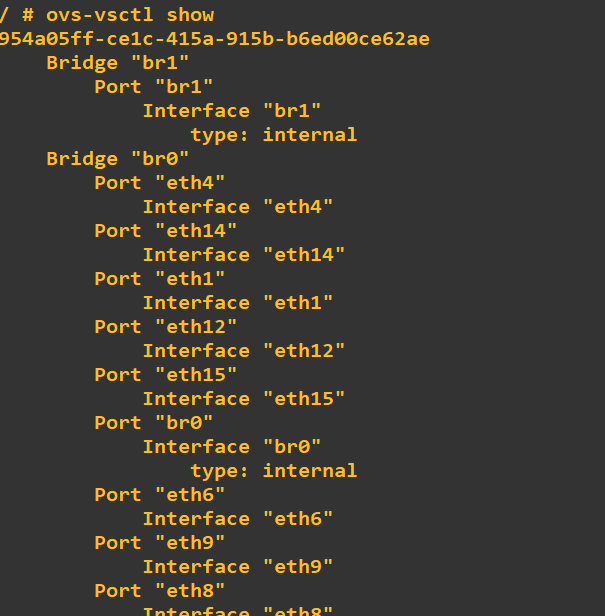Click the Port "eth6" line
605x616 pixels.
(160, 495)
